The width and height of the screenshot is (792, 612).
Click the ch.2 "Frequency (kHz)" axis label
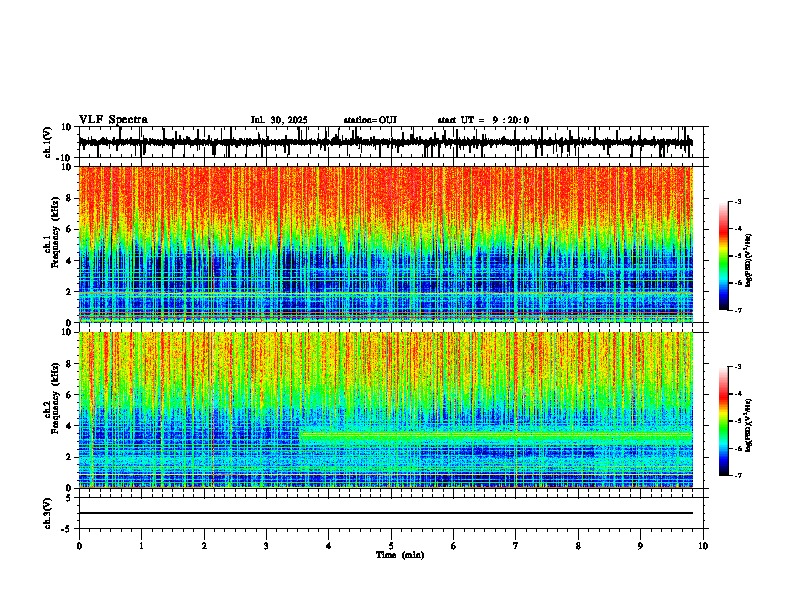click(x=56, y=398)
